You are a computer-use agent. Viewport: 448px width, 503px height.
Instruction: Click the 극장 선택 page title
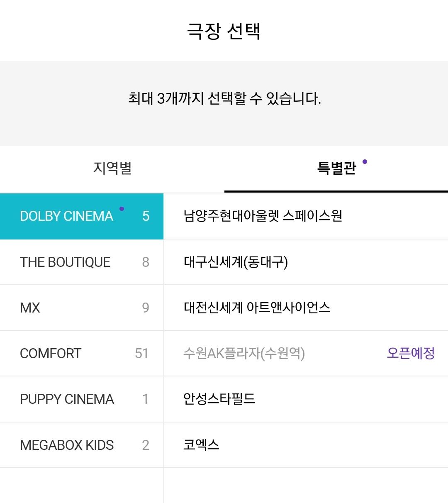tap(224, 31)
